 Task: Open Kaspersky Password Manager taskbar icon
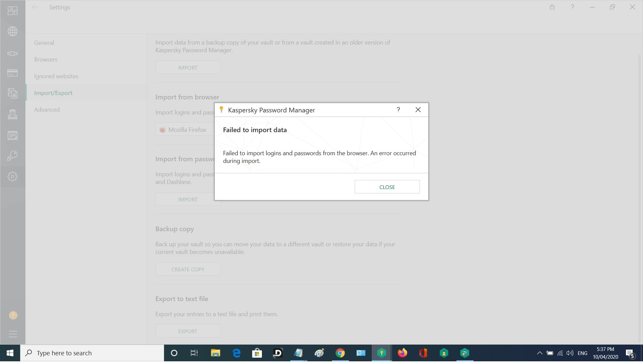381,353
